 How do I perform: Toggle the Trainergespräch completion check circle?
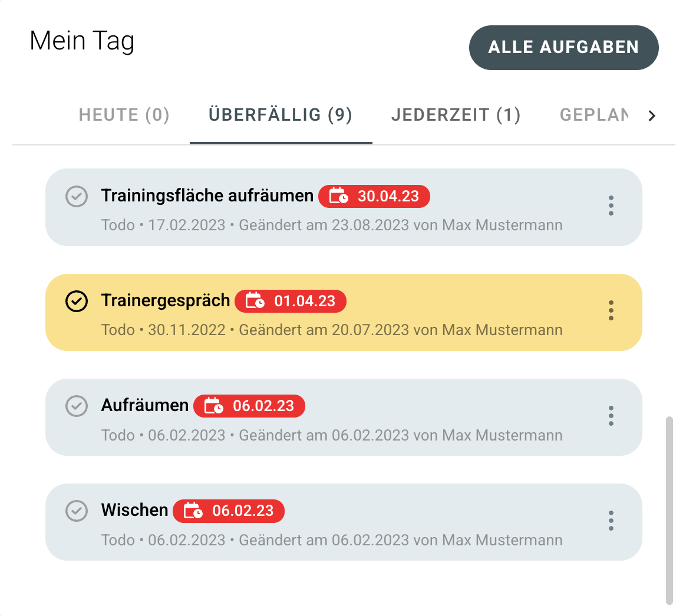tap(77, 301)
